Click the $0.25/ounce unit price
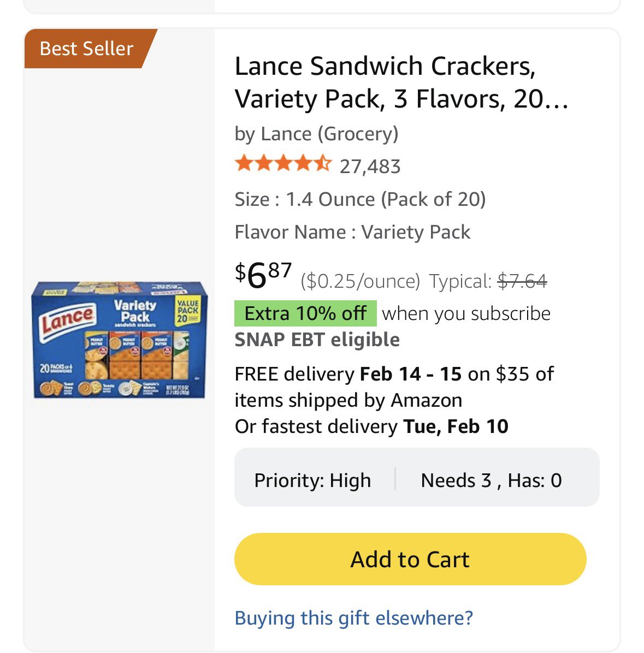 point(361,281)
